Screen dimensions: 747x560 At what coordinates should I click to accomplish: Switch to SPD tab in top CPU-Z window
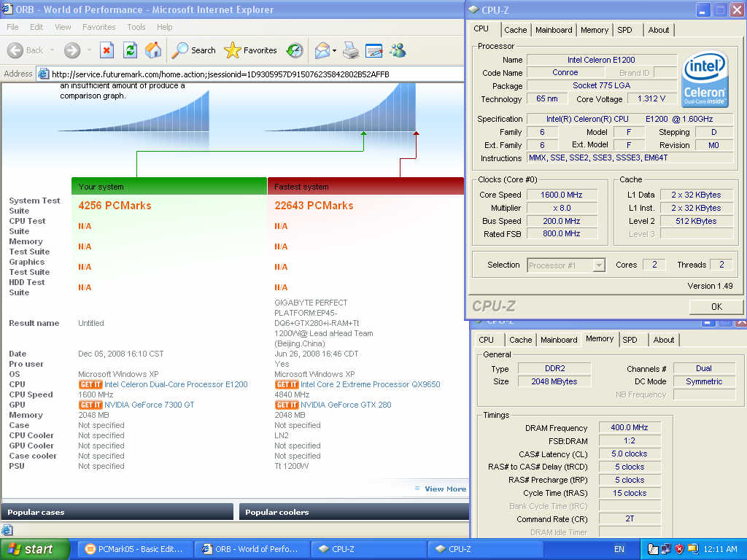coord(624,30)
